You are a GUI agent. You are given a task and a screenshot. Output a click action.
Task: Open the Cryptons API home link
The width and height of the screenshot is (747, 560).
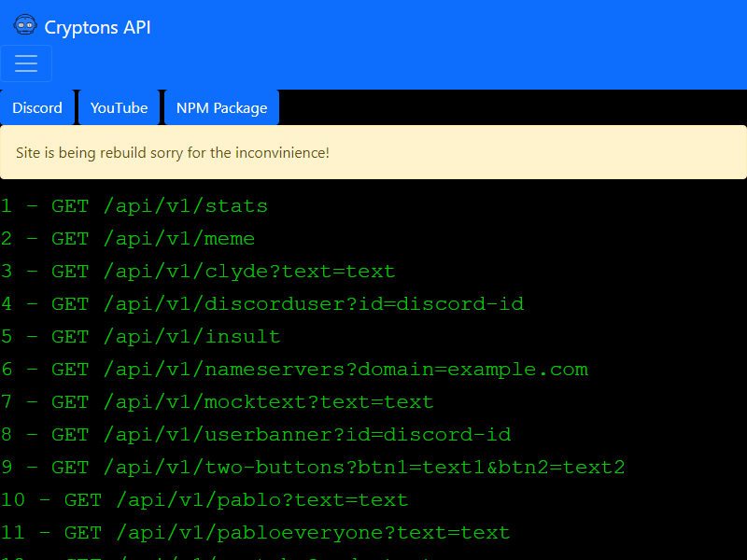(x=82, y=27)
